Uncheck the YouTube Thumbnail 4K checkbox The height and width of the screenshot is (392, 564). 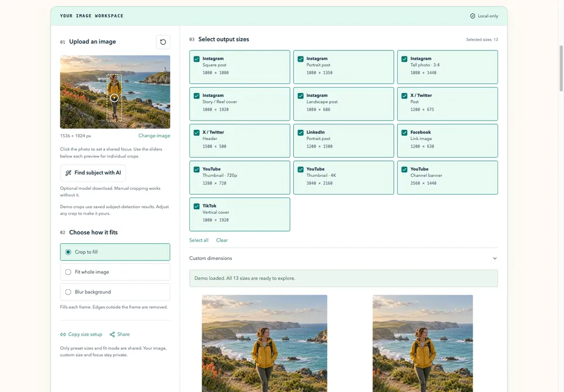tap(300, 169)
